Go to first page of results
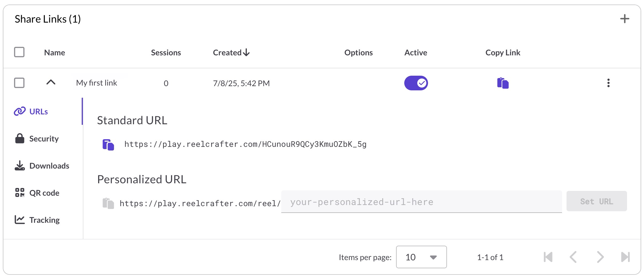Viewport: 644px width, 279px height. (x=548, y=257)
